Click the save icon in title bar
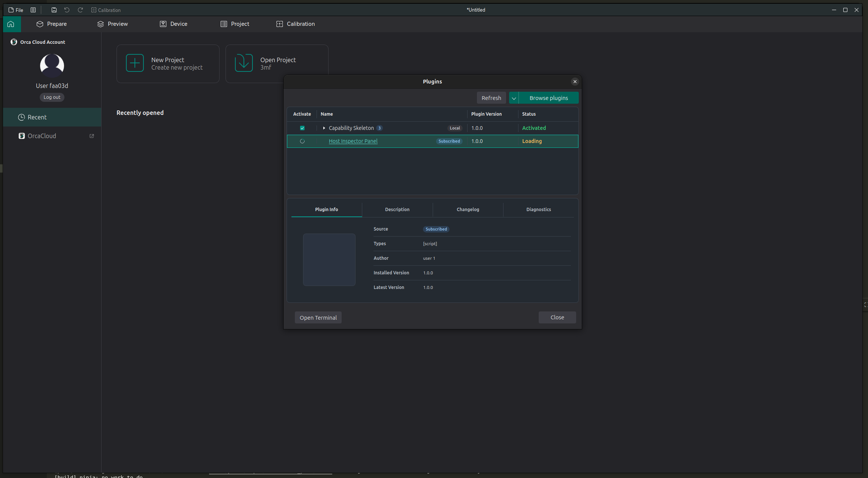868x478 pixels. click(x=54, y=10)
